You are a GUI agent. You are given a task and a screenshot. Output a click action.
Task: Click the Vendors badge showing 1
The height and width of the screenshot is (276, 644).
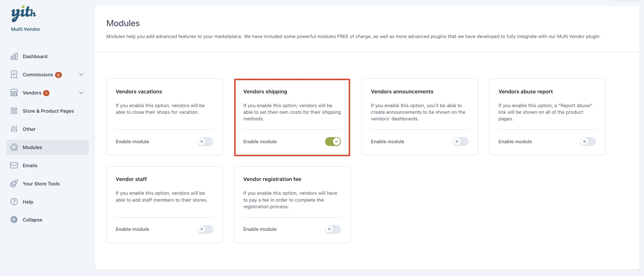tap(46, 93)
